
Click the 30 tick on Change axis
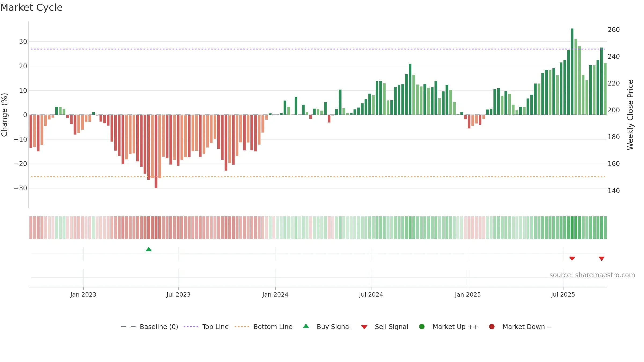tap(23, 42)
